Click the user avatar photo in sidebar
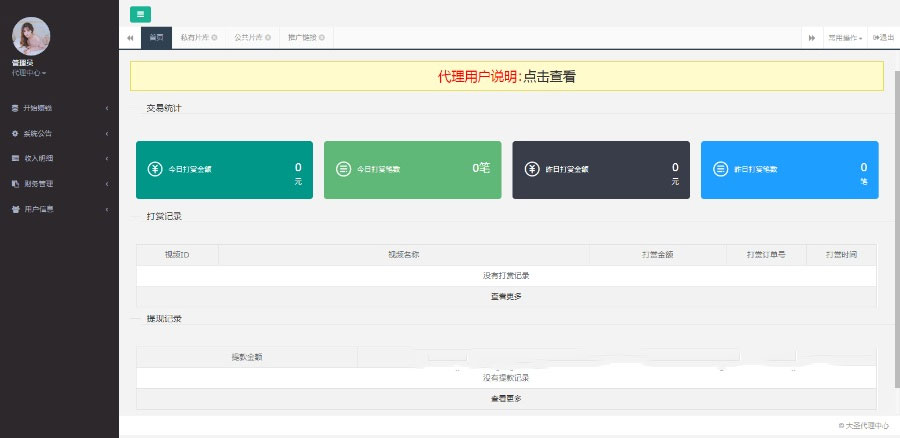 (x=31, y=36)
